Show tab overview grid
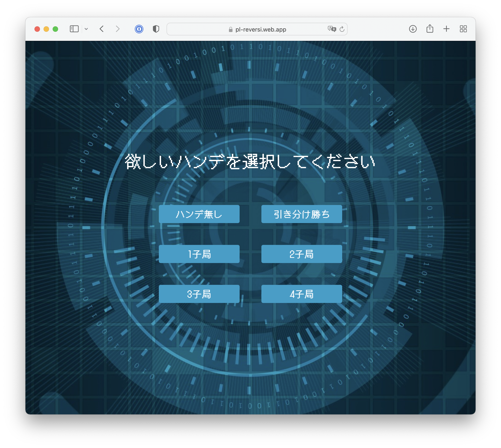The image size is (501, 448). point(463,29)
